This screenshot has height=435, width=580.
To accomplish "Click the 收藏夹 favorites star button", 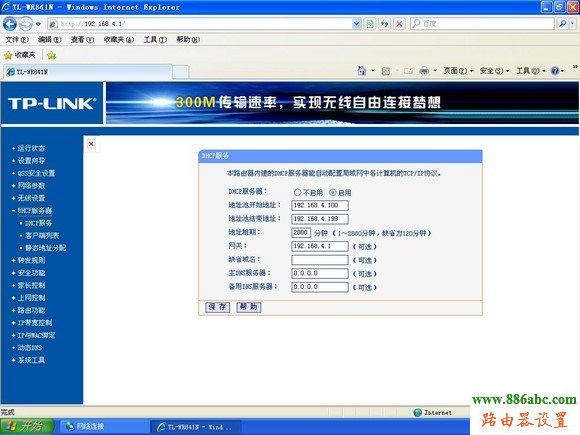I will click(x=20, y=55).
